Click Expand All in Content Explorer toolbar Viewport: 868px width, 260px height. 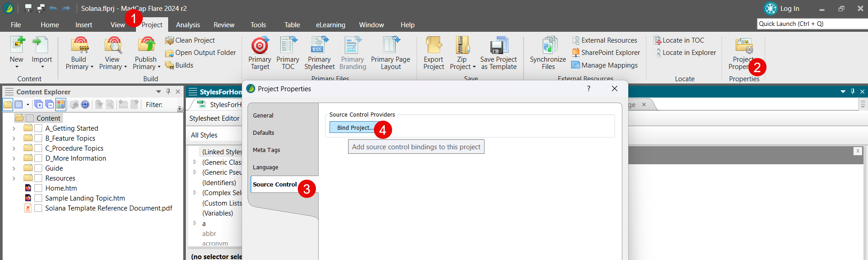coord(39,105)
